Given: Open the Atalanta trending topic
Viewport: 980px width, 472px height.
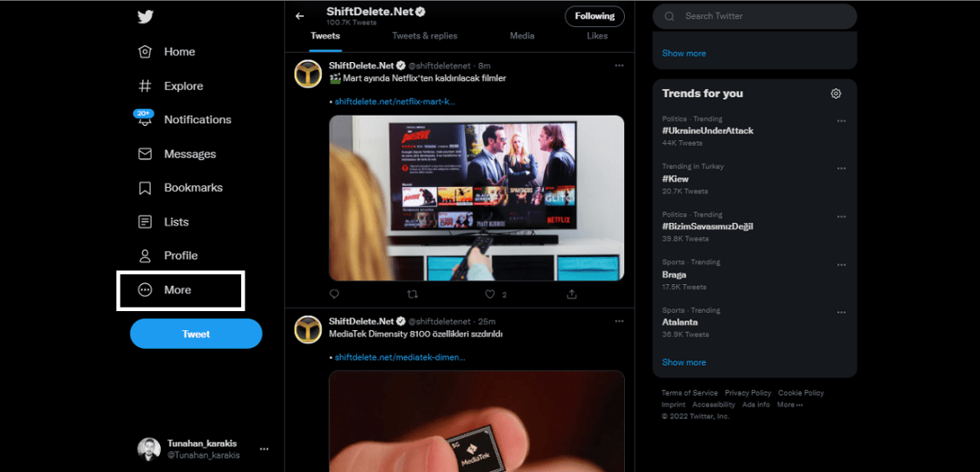Looking at the screenshot, I should [x=680, y=323].
